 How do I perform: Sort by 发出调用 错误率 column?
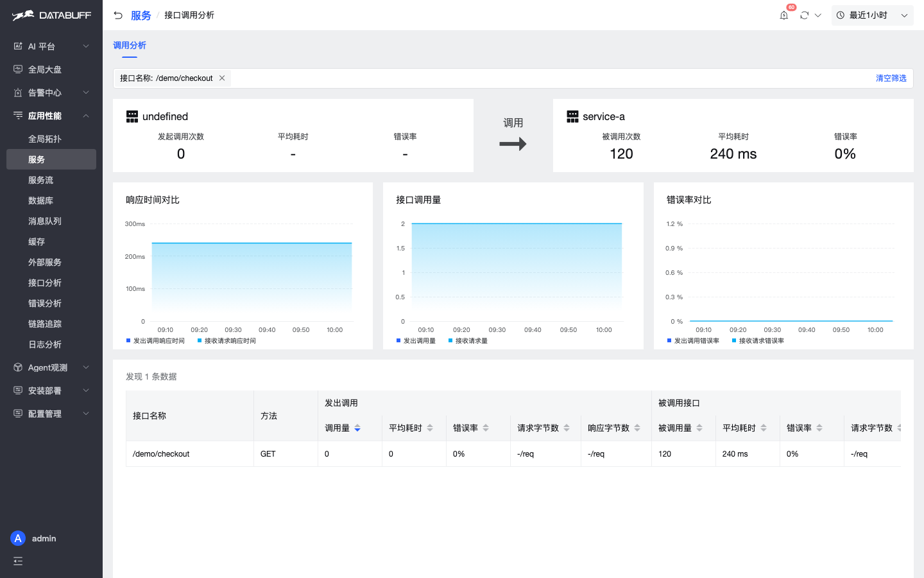tap(486, 428)
